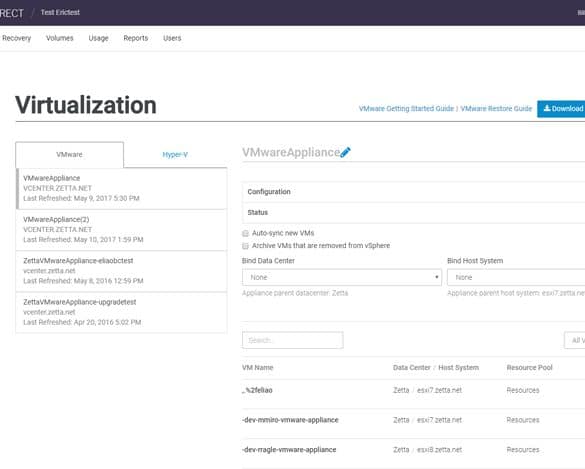
Task: Select VMwareAppliance in appliance list
Action: coord(122,188)
